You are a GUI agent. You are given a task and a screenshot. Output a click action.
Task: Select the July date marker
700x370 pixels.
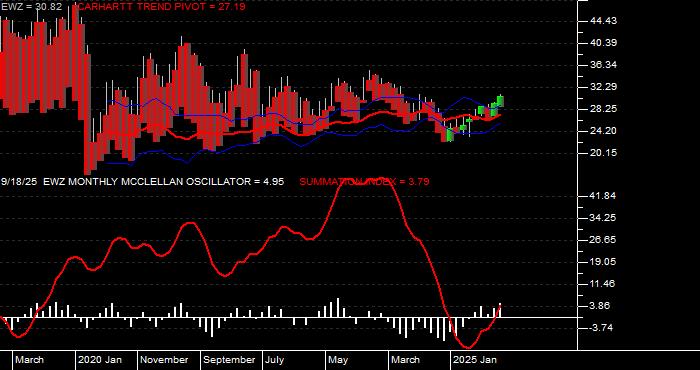[x=274, y=360]
